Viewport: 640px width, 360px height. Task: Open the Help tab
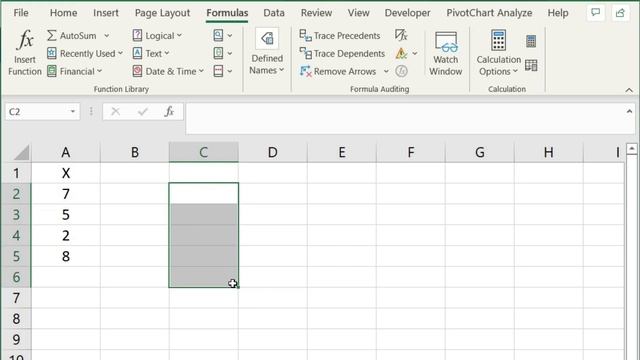pyautogui.click(x=558, y=13)
